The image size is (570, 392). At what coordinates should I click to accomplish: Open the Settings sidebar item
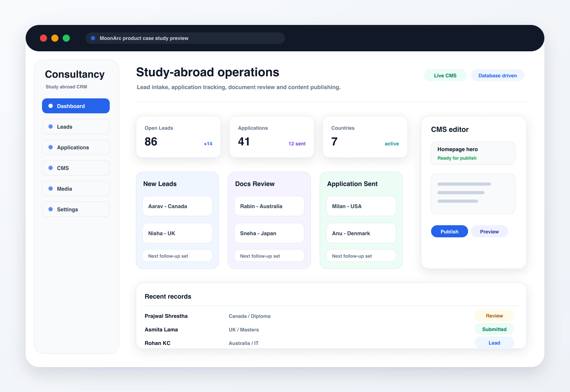tap(76, 209)
